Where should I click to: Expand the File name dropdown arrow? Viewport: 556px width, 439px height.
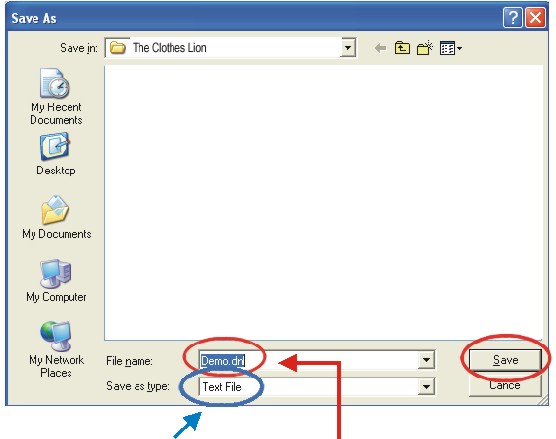click(x=426, y=360)
